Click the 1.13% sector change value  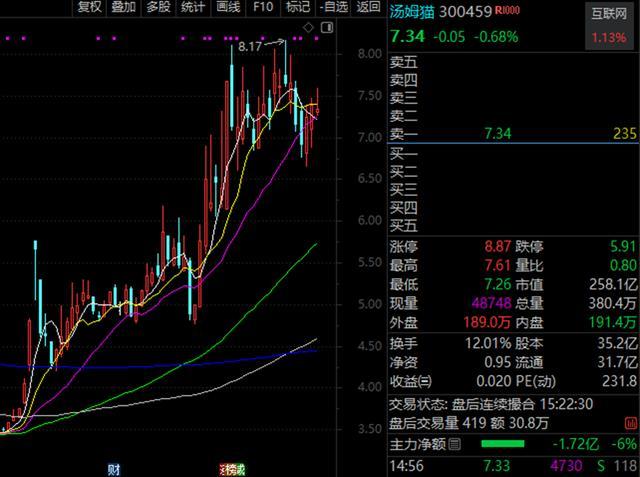point(609,38)
